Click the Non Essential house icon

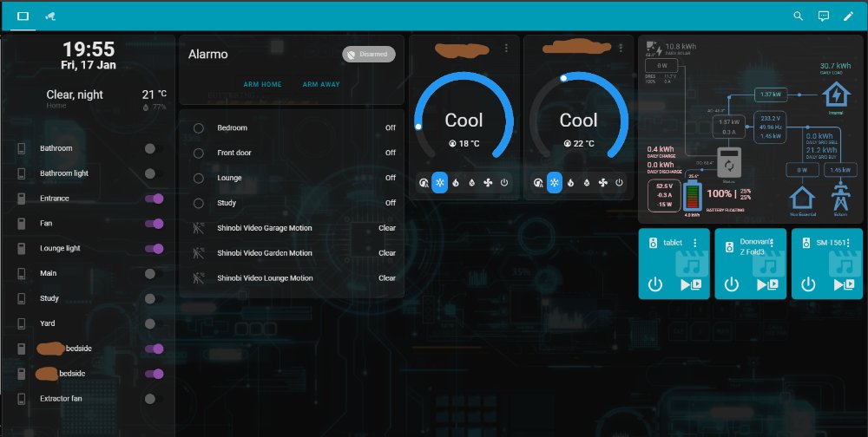coord(802,197)
